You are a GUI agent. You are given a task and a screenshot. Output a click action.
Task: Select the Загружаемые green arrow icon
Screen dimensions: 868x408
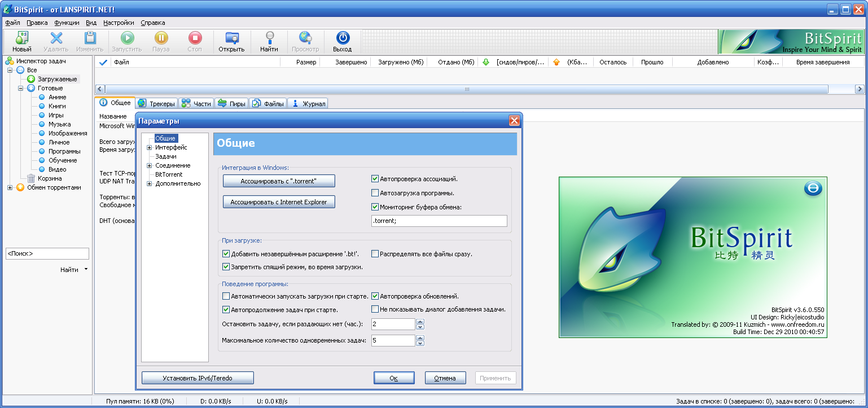(31, 79)
